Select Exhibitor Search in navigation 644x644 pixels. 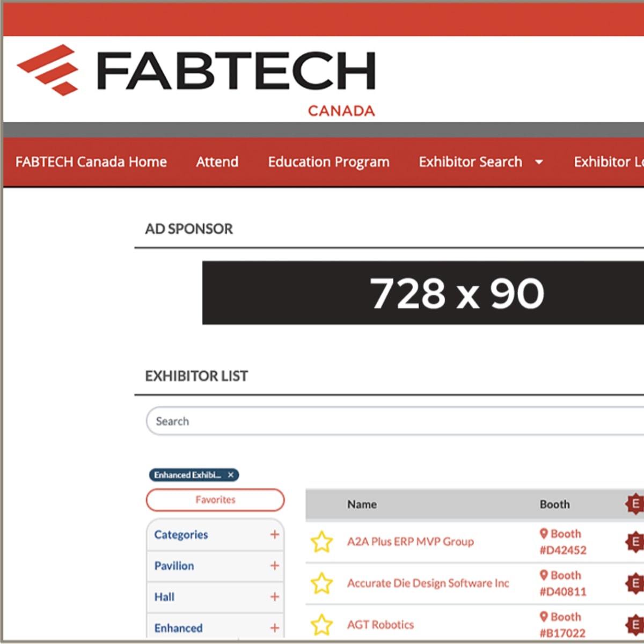tap(471, 162)
